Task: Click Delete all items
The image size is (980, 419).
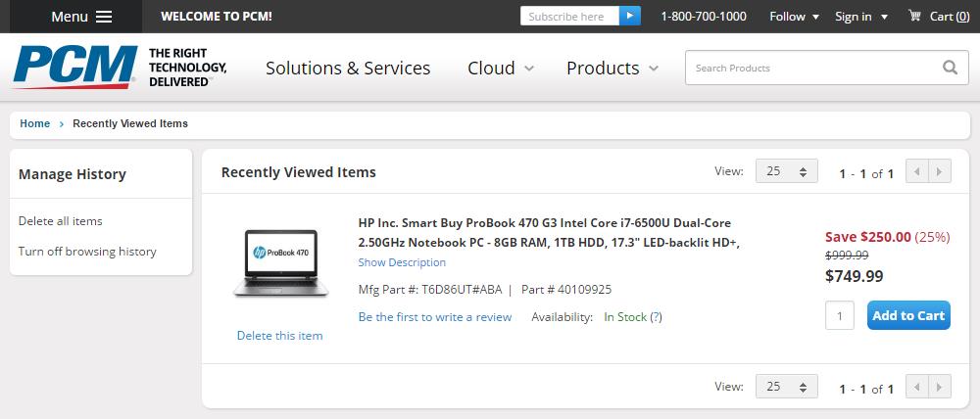Action: click(61, 221)
